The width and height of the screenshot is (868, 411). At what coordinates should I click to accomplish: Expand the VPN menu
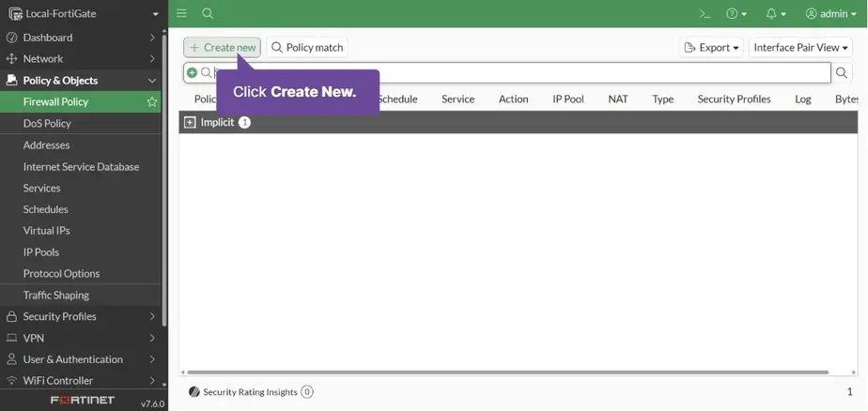[x=81, y=338]
